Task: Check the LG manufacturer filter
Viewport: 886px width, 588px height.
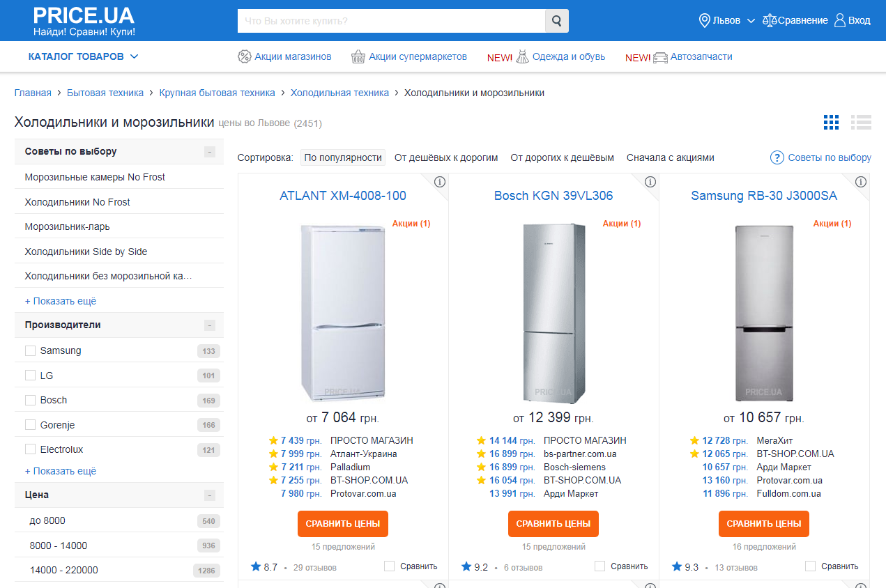Action: 30,376
